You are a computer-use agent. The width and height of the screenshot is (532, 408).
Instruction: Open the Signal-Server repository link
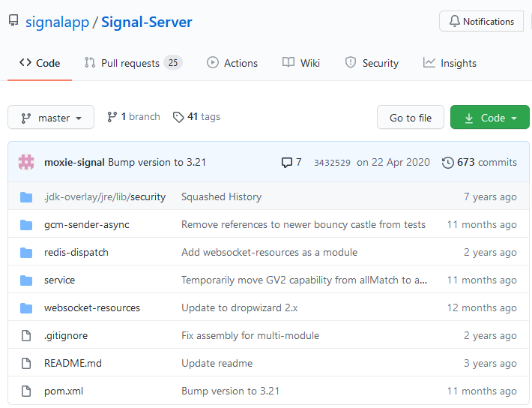tap(147, 22)
